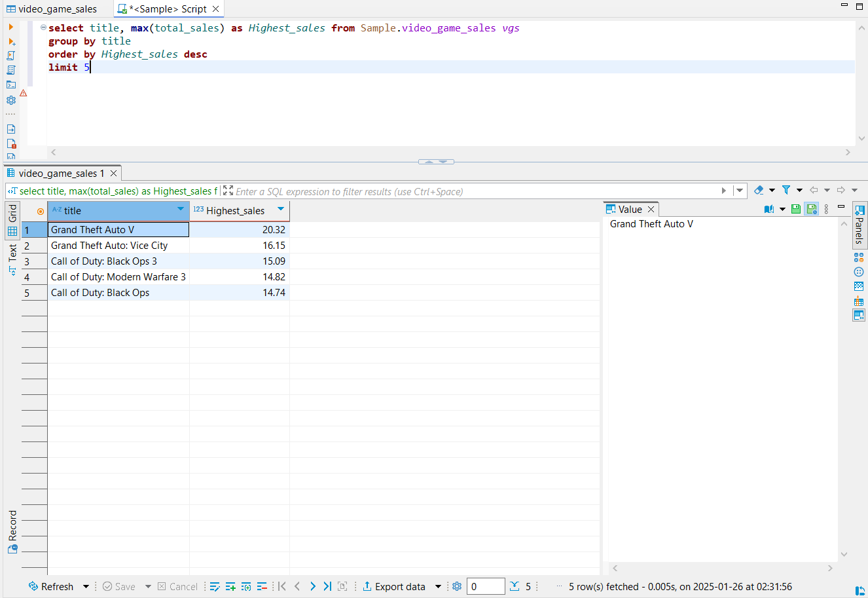Click the Export data button
The image size is (868, 598).
(394, 586)
